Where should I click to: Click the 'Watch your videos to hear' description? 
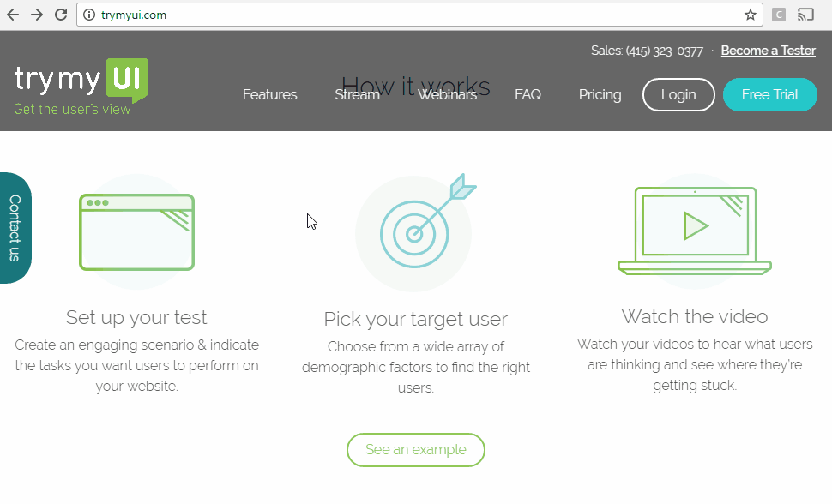pyautogui.click(x=695, y=364)
